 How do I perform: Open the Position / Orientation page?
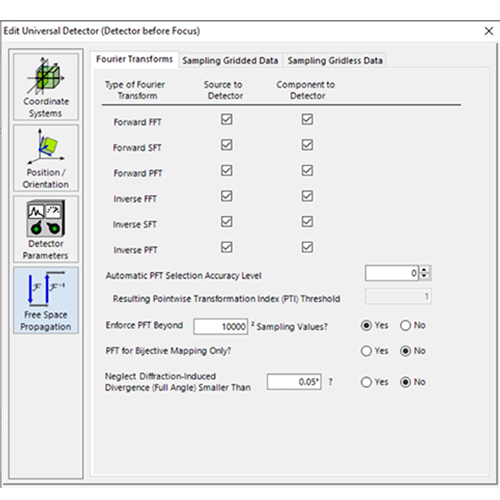coord(46,158)
